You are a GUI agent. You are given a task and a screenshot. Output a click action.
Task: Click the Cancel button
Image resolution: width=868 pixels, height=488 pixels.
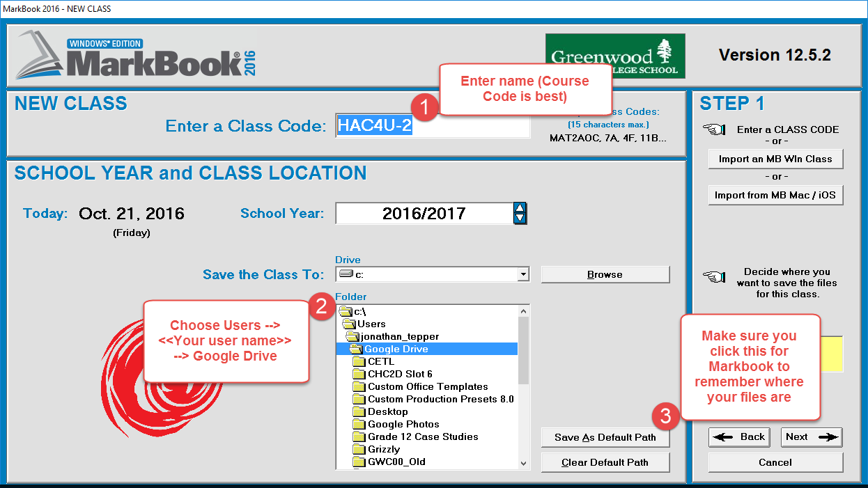(x=775, y=462)
